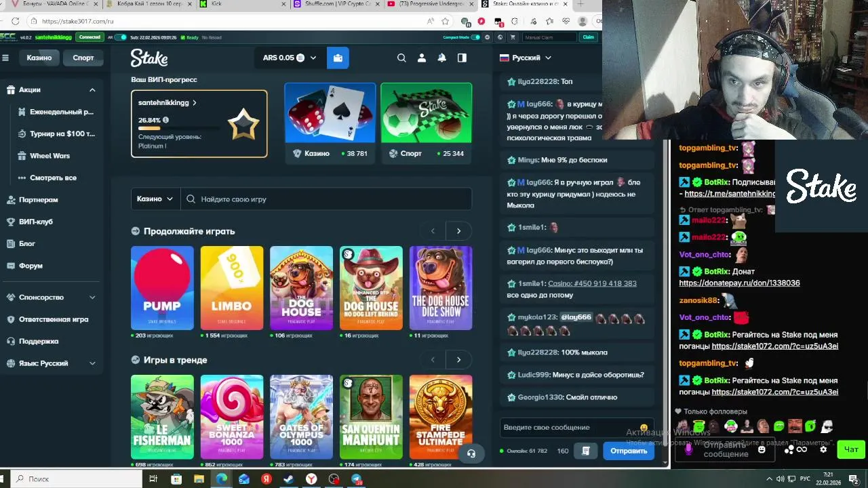The width and height of the screenshot is (868, 488).
Task: Click the Stake logo in header
Action: [x=149, y=58]
